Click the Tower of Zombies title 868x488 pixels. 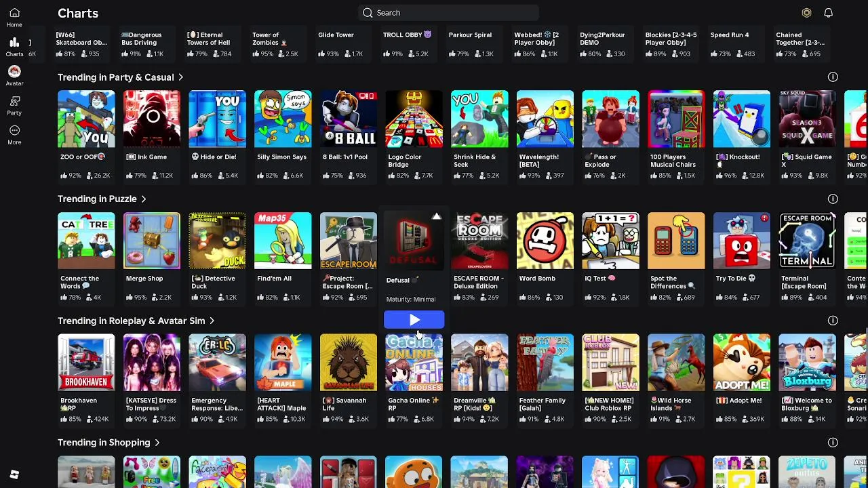(x=270, y=39)
